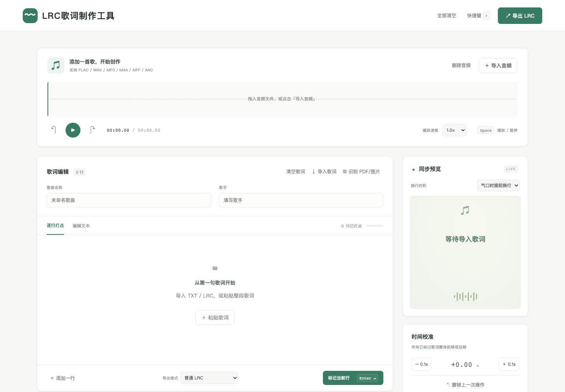The image size is (565, 392).
Task: Click the audio waveform drop area
Action: point(282,99)
